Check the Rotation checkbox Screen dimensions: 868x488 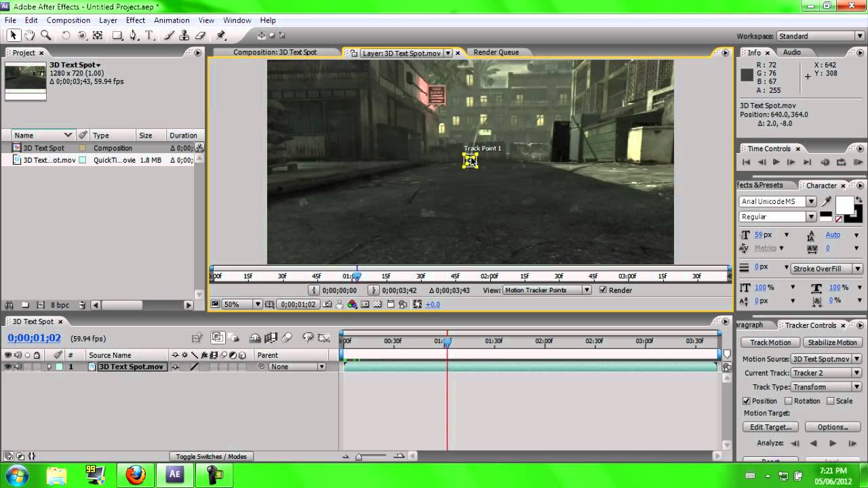pyautogui.click(x=789, y=401)
